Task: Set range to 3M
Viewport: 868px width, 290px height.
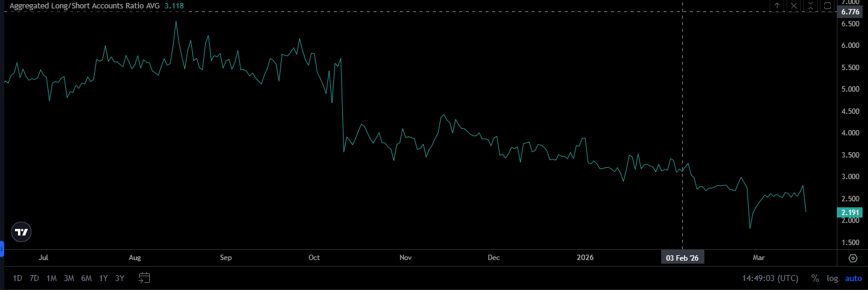Action: (69, 278)
